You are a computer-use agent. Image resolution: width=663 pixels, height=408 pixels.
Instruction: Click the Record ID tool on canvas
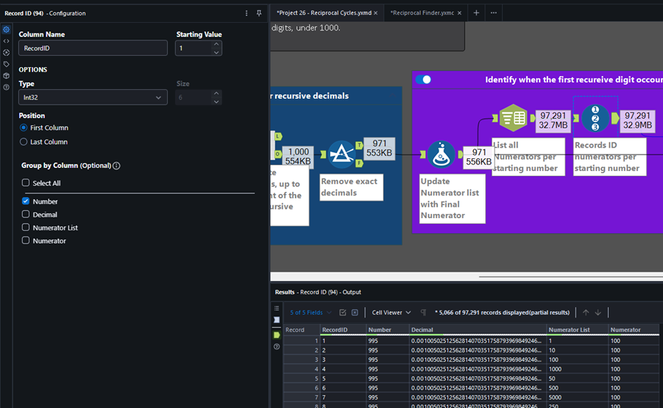pyautogui.click(x=596, y=119)
